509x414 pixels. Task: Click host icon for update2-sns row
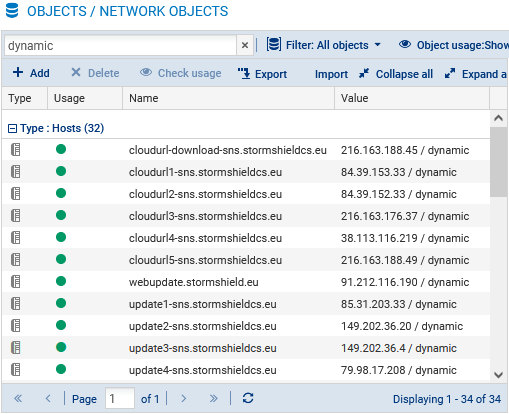(16, 326)
